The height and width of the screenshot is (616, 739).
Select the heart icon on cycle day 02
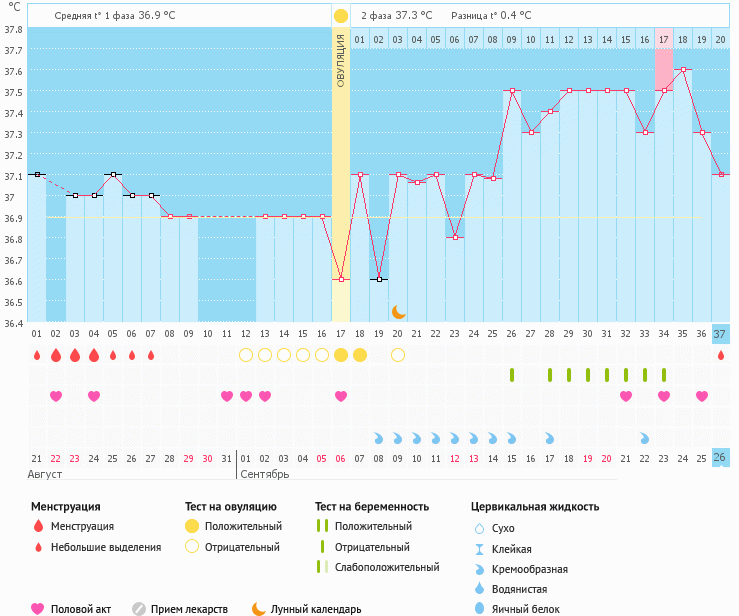[56, 397]
